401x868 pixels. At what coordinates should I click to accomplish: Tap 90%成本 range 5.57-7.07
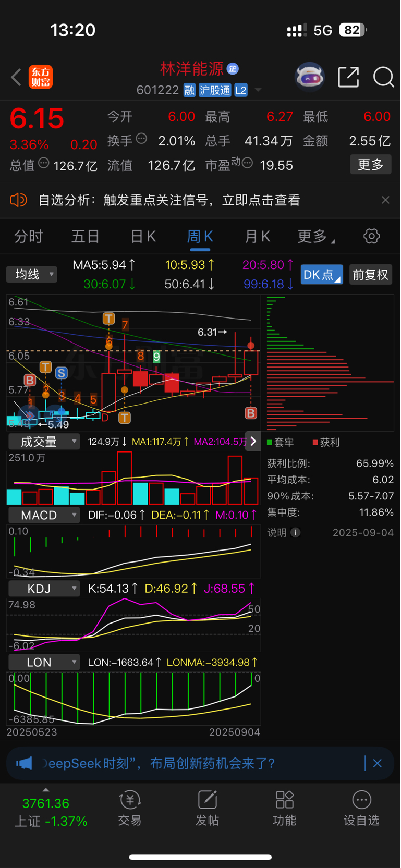371,496
